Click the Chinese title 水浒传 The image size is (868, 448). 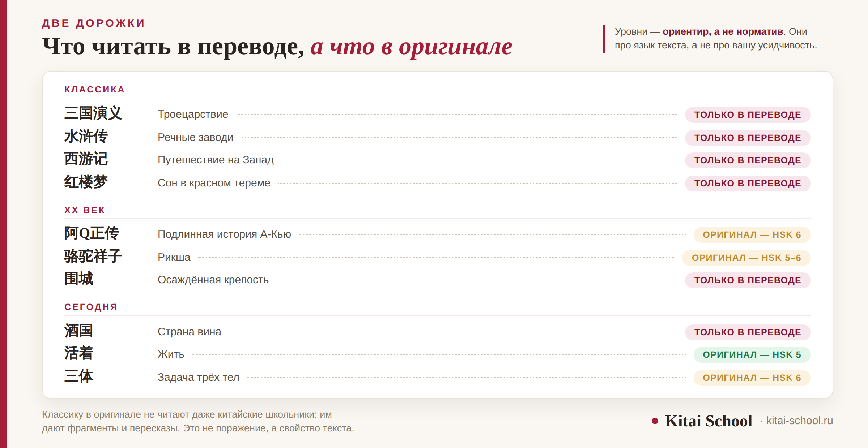click(x=86, y=137)
